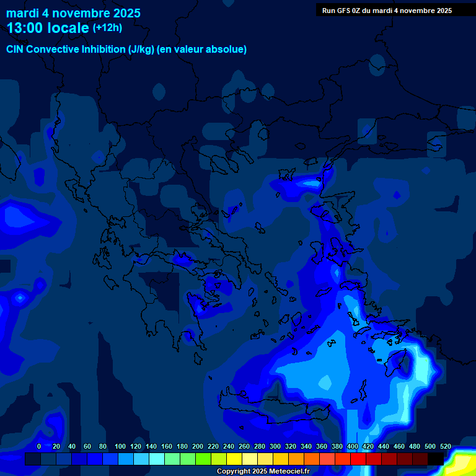Select the black swatch at the legend's right end

point(436,459)
